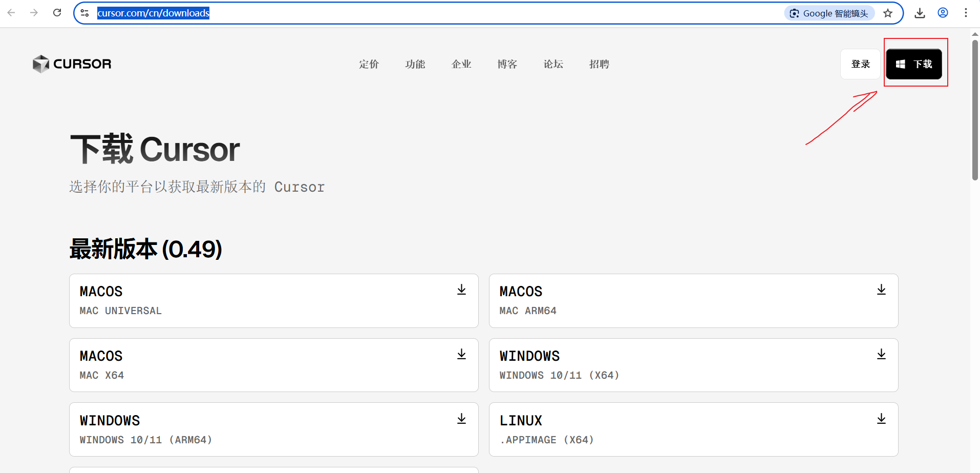Image resolution: width=980 pixels, height=473 pixels.
Task: Download icon on Mac ARM64 card
Action: pyautogui.click(x=881, y=290)
